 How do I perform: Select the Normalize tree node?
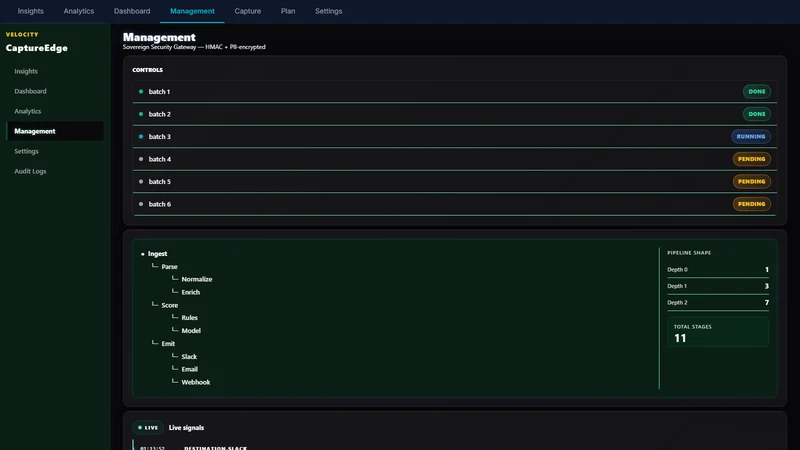point(196,280)
